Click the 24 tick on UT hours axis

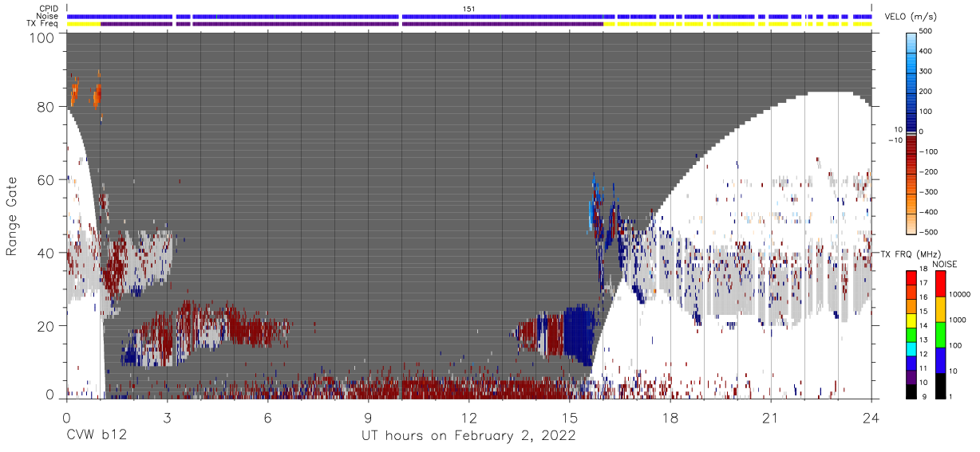tap(871, 417)
